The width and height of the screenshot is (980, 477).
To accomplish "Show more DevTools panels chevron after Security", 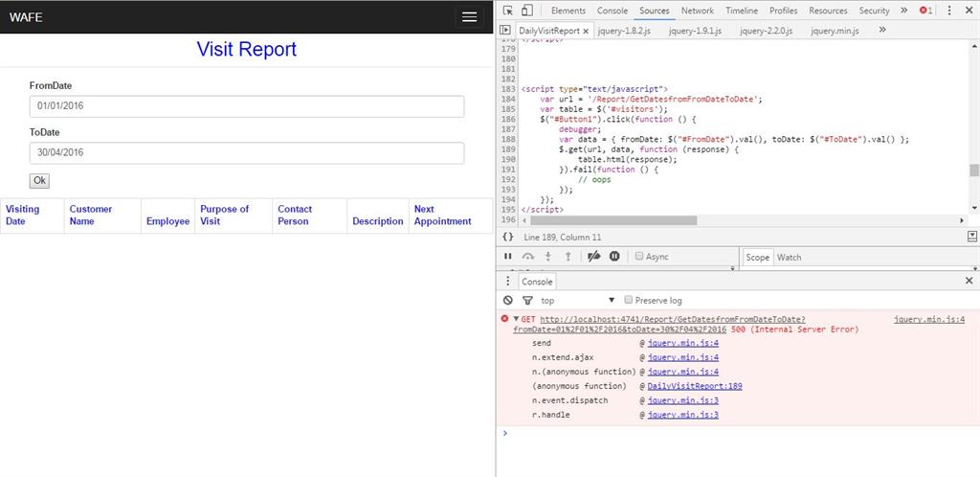I will 903,11.
